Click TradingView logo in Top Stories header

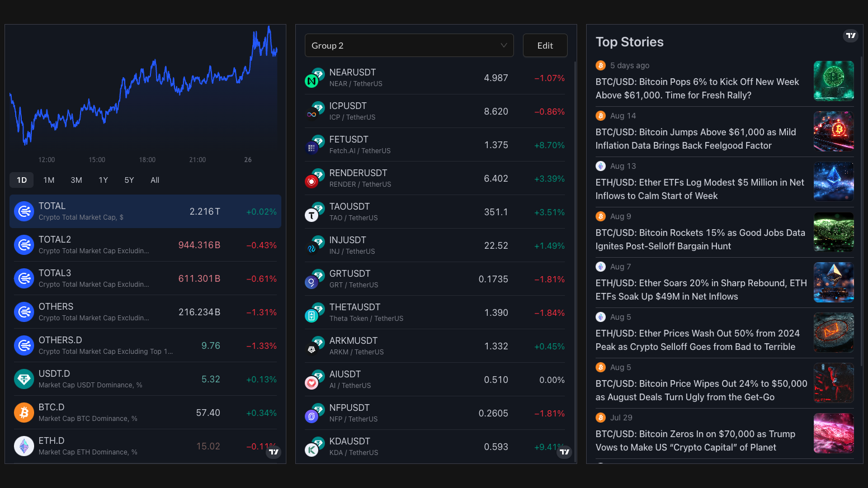851,35
